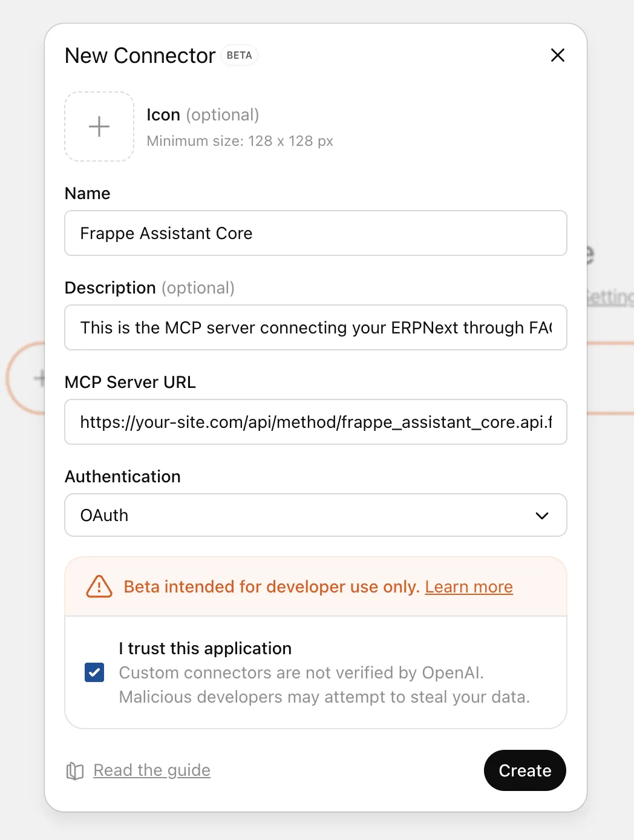The height and width of the screenshot is (840, 634).
Task: Open the Learn more link
Action: pos(468,587)
